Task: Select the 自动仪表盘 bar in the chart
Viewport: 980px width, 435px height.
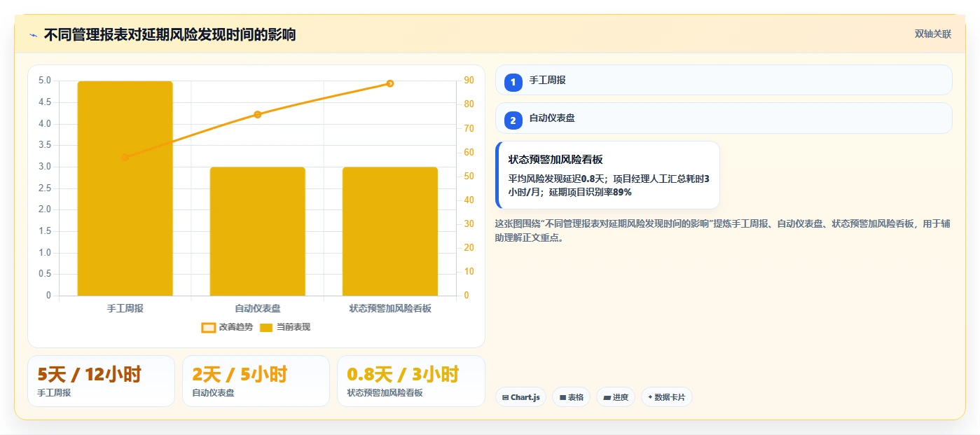Action: 257,231
